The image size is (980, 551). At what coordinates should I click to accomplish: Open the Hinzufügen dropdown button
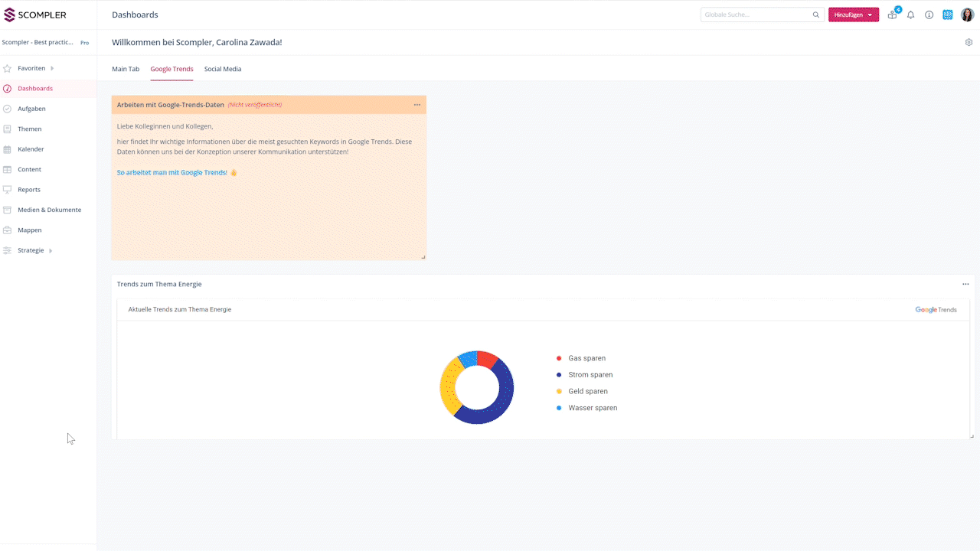tap(853, 15)
